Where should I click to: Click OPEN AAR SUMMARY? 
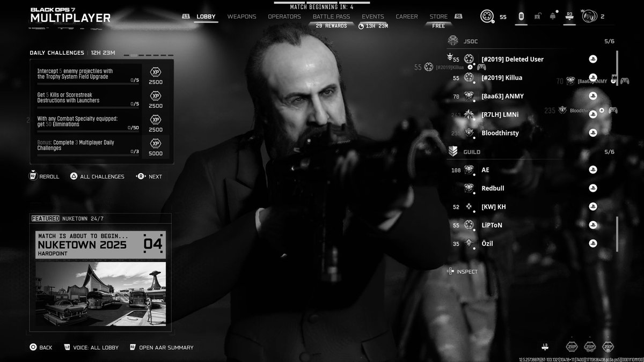pyautogui.click(x=162, y=348)
